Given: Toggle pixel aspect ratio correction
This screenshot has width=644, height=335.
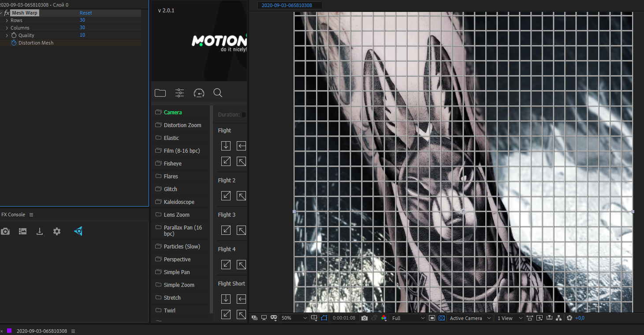Looking at the screenshot, I should click(529, 318).
